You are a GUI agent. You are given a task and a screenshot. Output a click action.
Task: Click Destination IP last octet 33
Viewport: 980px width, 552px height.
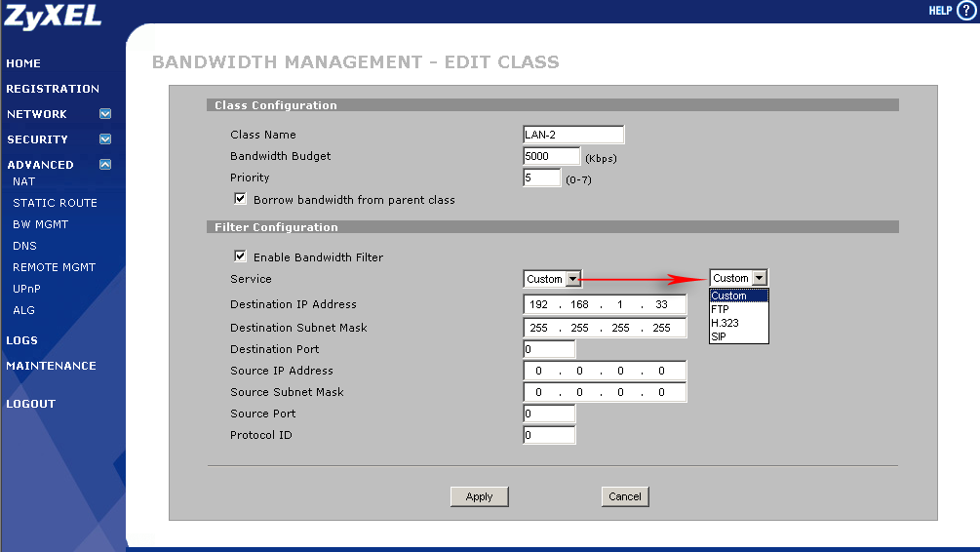(x=661, y=304)
